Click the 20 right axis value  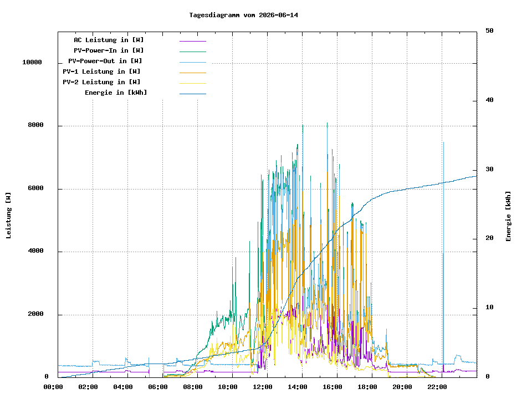pos(489,238)
